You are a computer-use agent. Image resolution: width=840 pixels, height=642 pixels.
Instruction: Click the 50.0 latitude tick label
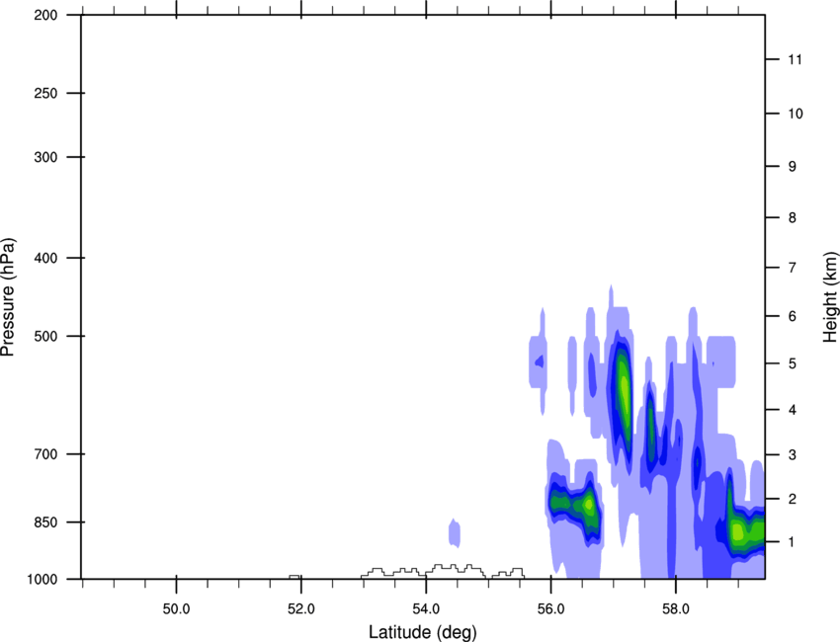[176, 609]
